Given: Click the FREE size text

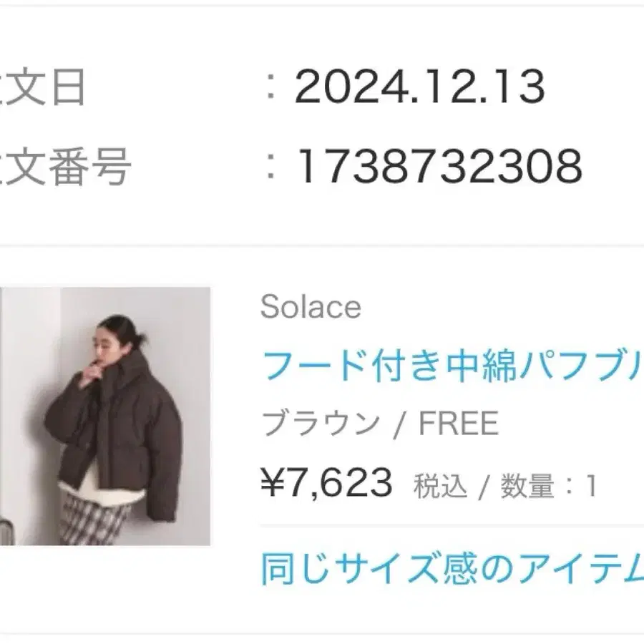Looking at the screenshot, I should tap(458, 424).
